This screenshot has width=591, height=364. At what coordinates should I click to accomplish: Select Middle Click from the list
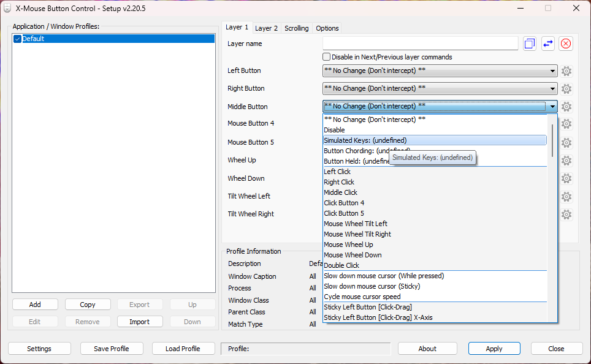tap(435, 192)
